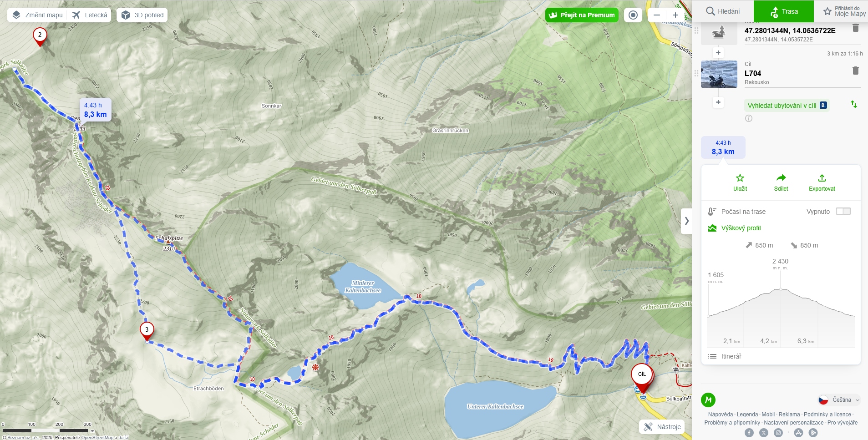This screenshot has width=868, height=440.
Task: Delete the L704 destination with trash icon
Action: [x=855, y=71]
